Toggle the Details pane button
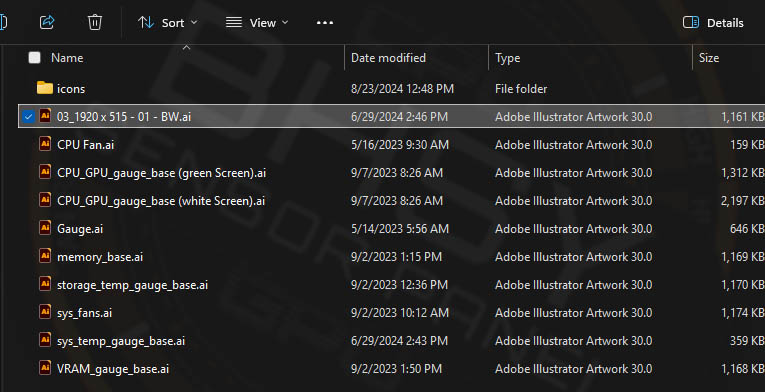Screen dimensions: 765x392 tap(713, 22)
